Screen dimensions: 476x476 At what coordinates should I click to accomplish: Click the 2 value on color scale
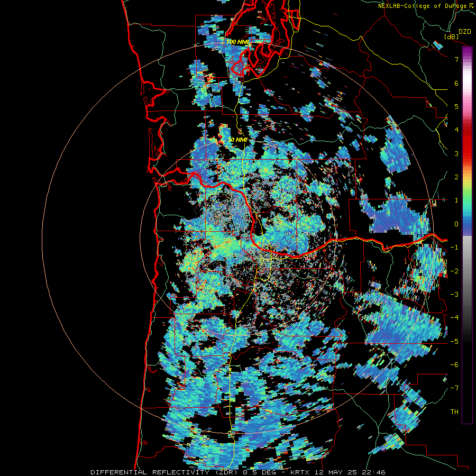click(x=456, y=177)
